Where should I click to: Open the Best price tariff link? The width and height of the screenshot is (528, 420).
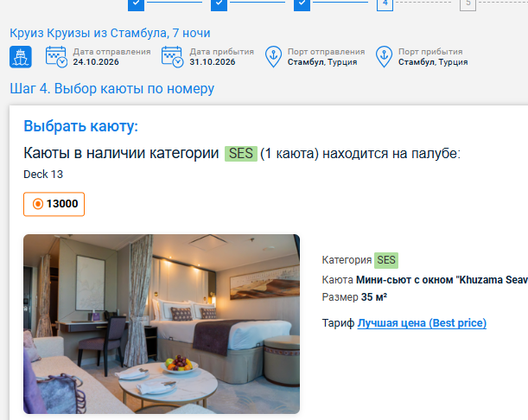tap(422, 323)
